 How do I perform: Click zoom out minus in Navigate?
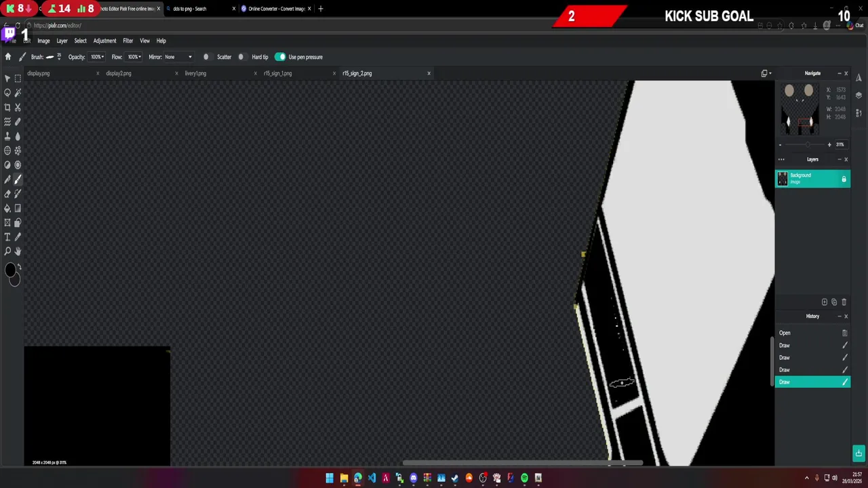click(780, 144)
